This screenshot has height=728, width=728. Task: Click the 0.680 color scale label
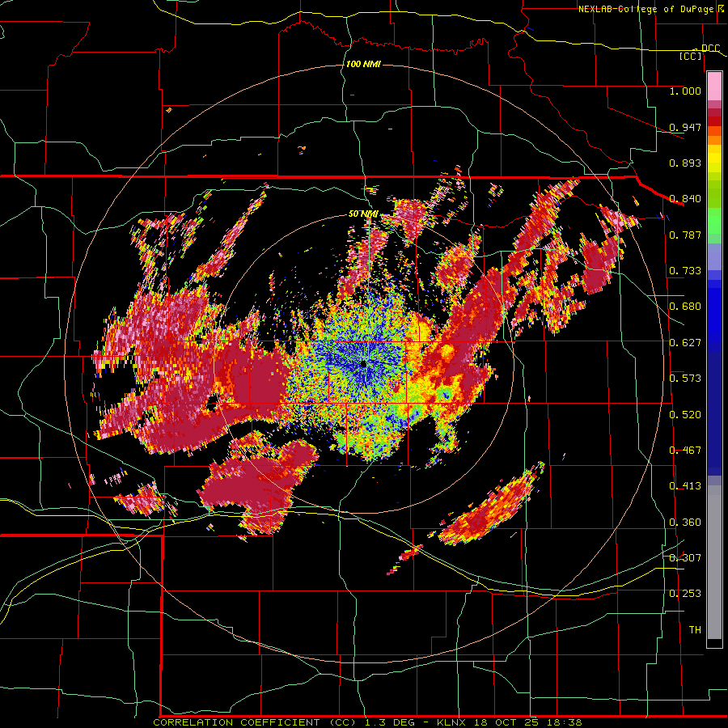click(685, 307)
